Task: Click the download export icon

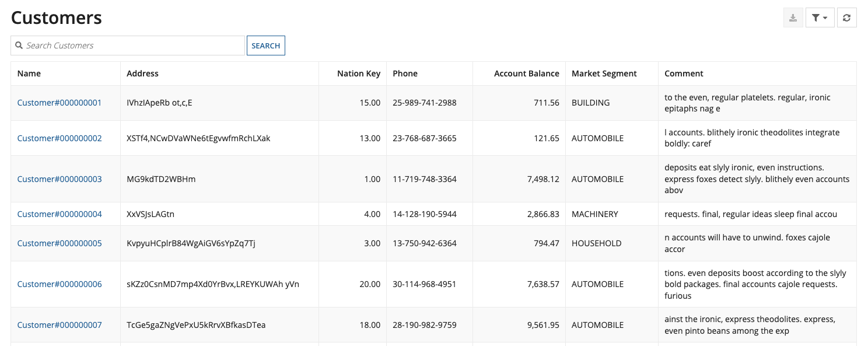Action: [x=793, y=18]
